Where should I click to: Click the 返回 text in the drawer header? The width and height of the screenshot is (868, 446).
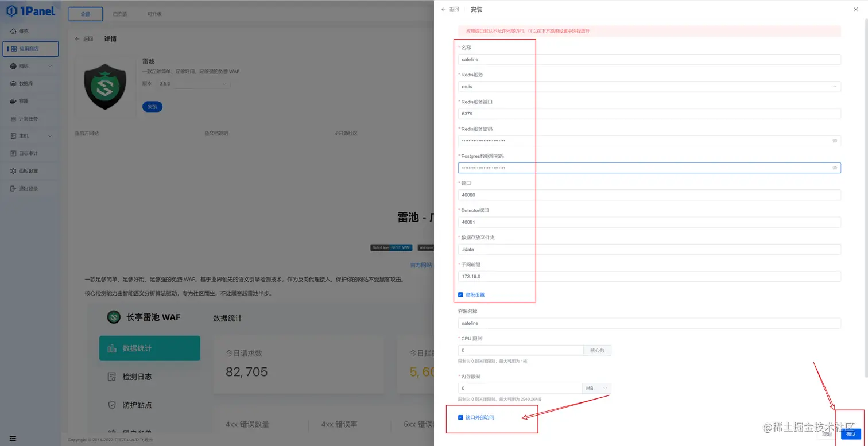click(x=454, y=9)
